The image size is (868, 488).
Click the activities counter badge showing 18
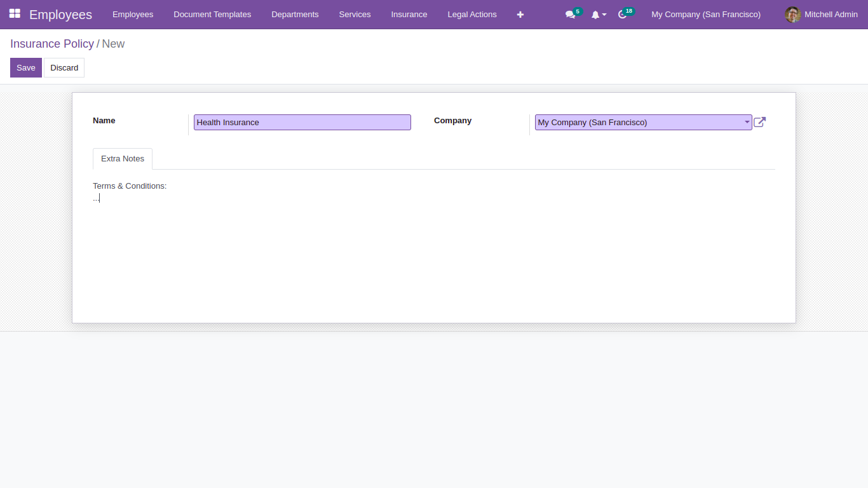[628, 10]
